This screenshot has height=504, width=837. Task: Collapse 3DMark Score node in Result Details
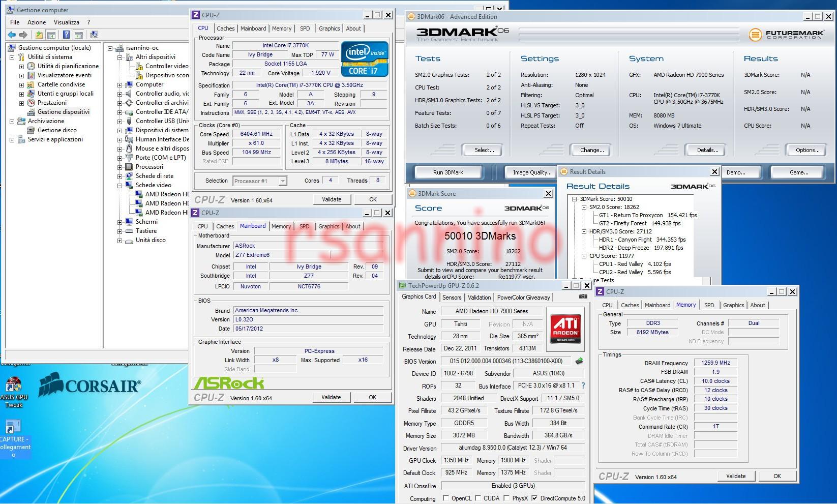click(575, 199)
